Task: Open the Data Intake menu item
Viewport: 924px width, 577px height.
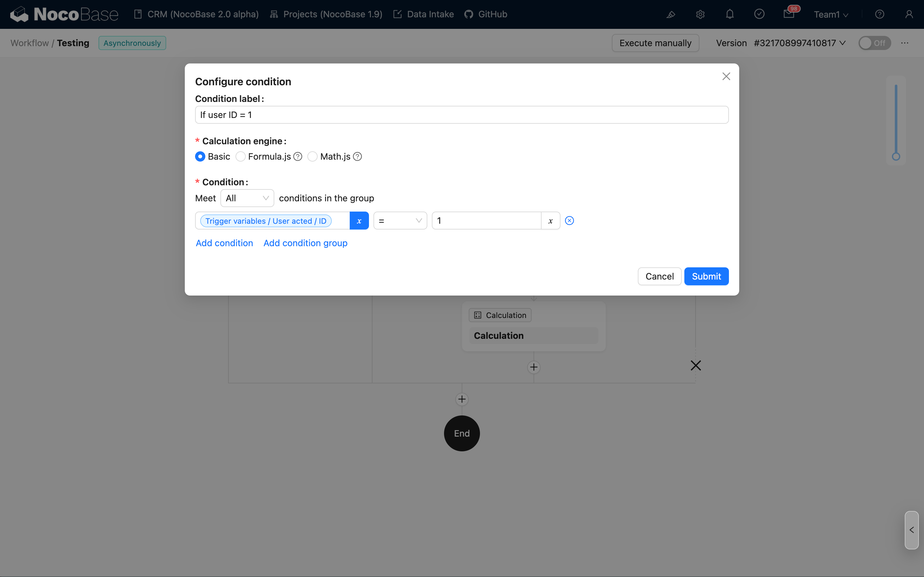Action: point(424,14)
